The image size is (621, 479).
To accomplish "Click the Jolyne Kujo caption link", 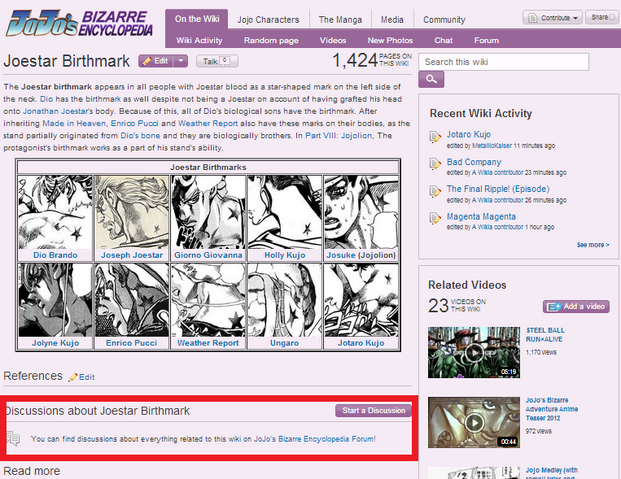I will (55, 343).
